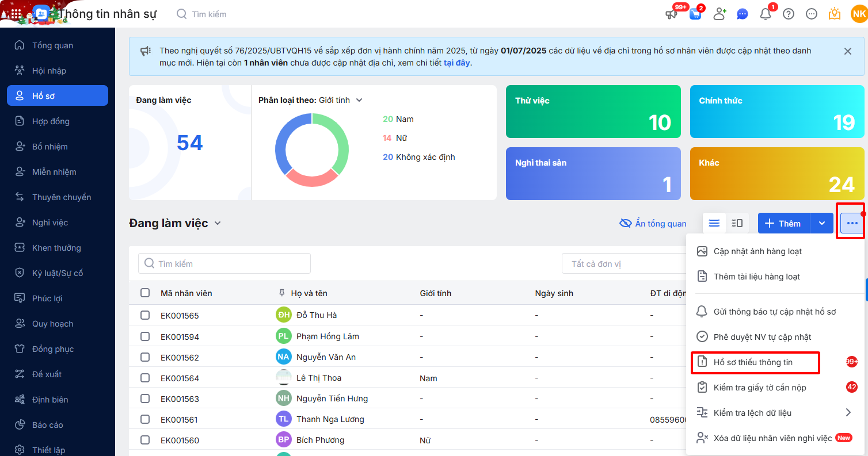Select Hồ sơ thiếu thông tin menu item
The image size is (868, 456).
click(753, 362)
